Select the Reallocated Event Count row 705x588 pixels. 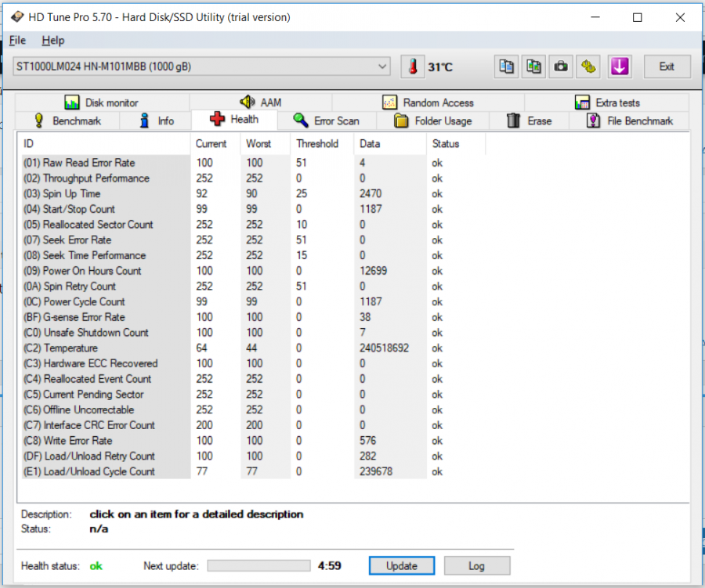[x=253, y=379]
